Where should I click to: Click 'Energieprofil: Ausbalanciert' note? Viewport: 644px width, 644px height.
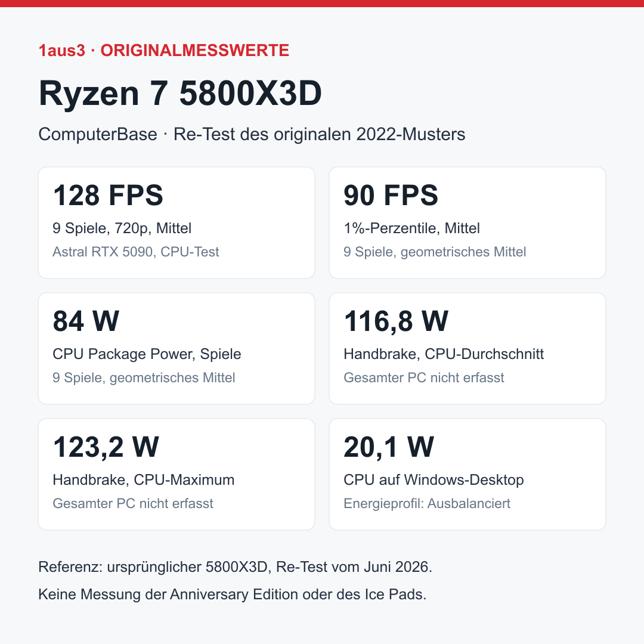click(427, 503)
